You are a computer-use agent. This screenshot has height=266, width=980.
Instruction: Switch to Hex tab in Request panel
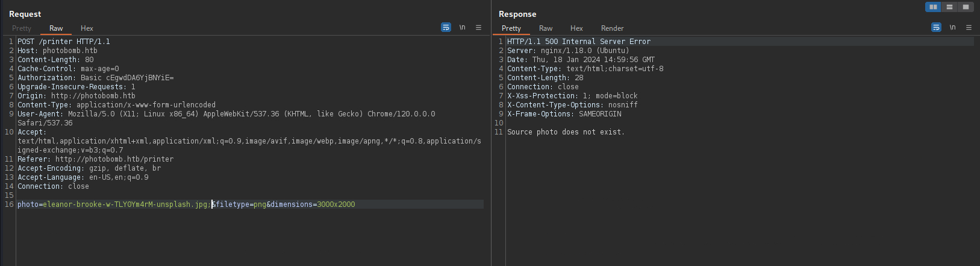click(x=87, y=28)
